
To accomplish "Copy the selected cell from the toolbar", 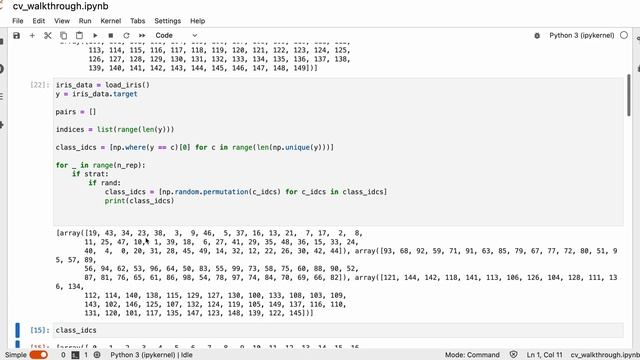I will [x=63, y=36].
